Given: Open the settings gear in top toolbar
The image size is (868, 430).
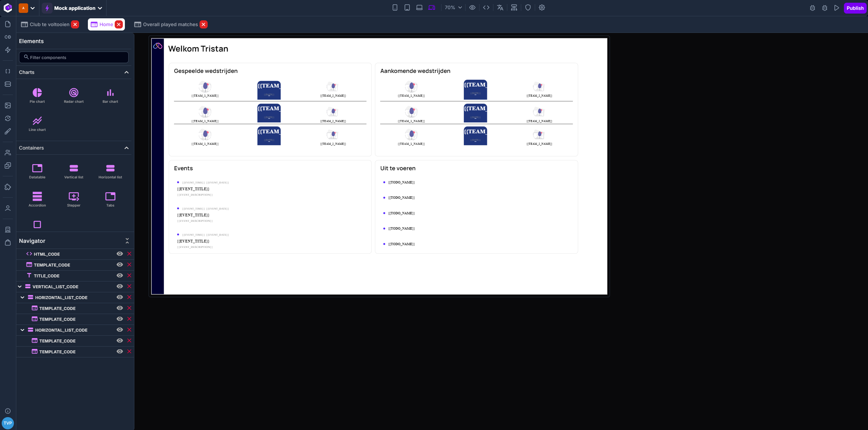Looking at the screenshot, I should point(542,7).
